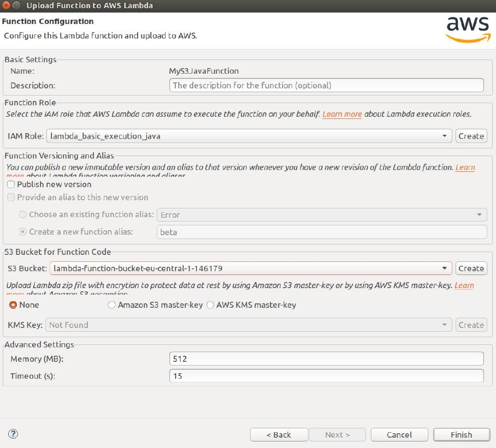Create a new S3 bucket
Viewport: 496px width, 448px height.
(471, 268)
